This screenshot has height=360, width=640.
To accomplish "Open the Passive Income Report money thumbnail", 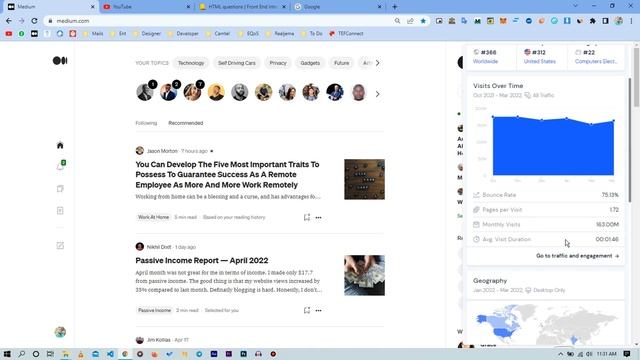I will click(x=364, y=275).
